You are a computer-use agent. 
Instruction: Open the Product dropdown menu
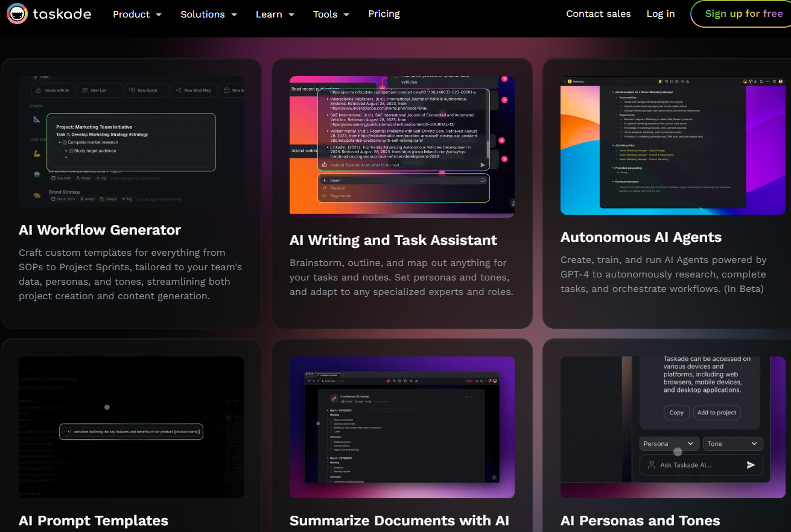(x=137, y=14)
